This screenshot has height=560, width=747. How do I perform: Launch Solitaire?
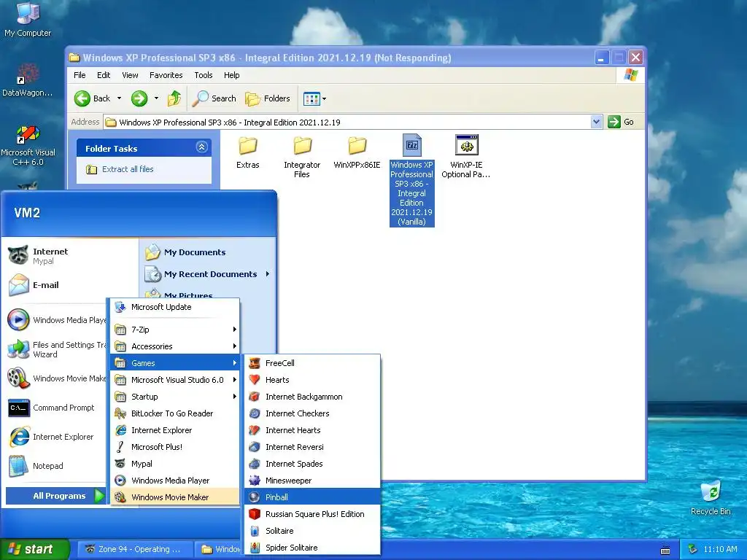tap(312, 531)
